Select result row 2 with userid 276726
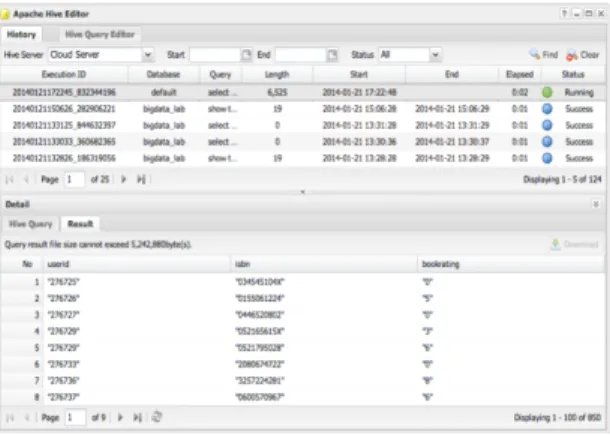 [303, 298]
